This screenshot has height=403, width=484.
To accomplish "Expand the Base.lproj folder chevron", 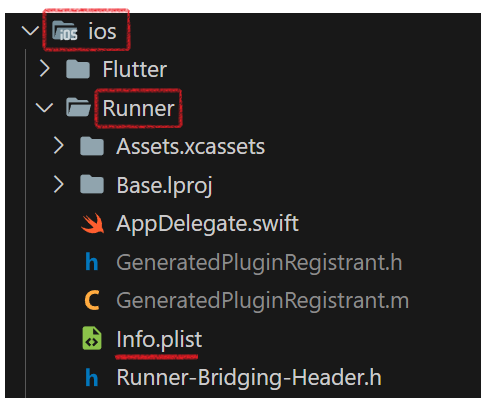I will pos(59,184).
